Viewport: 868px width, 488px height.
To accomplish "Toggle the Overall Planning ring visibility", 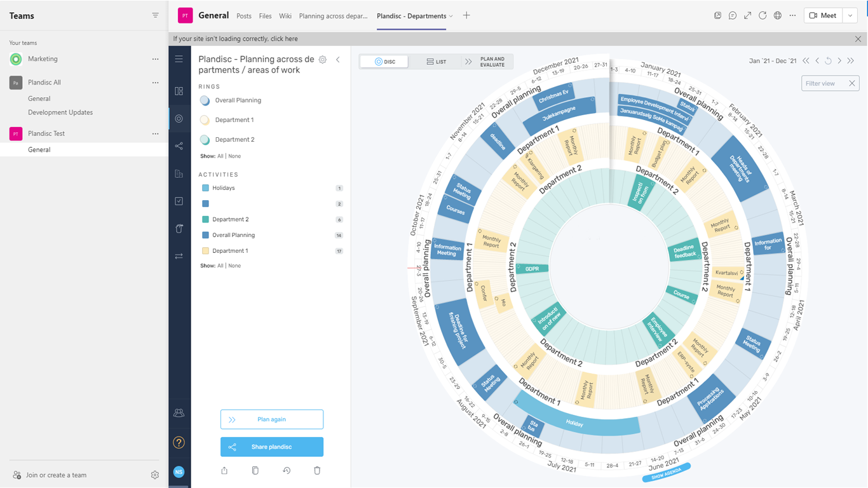I will pos(205,100).
